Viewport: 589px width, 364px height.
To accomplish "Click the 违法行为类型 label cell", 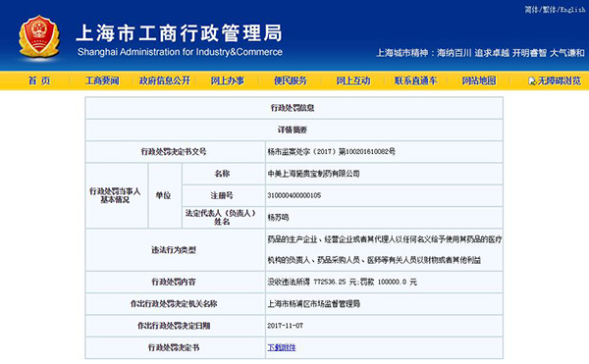I will coord(175,250).
